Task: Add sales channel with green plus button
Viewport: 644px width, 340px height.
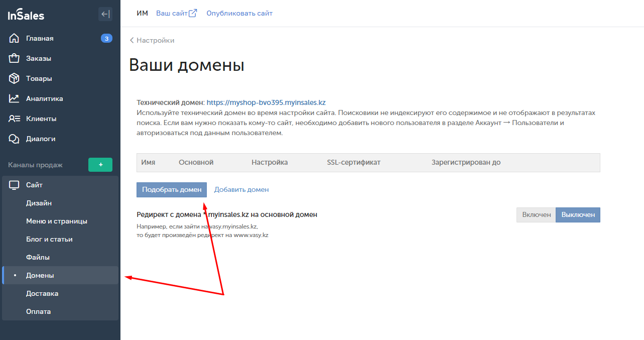Action: (100, 165)
